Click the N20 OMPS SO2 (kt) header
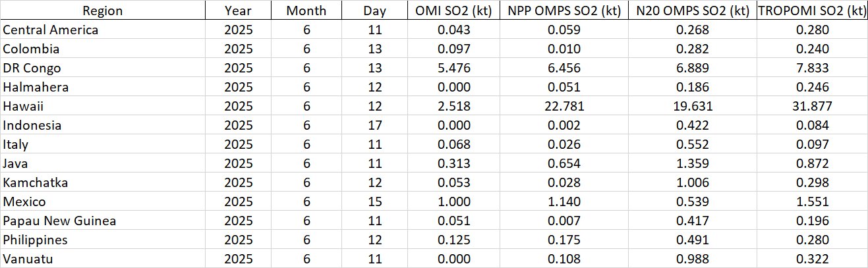868x268 pixels. (689, 11)
